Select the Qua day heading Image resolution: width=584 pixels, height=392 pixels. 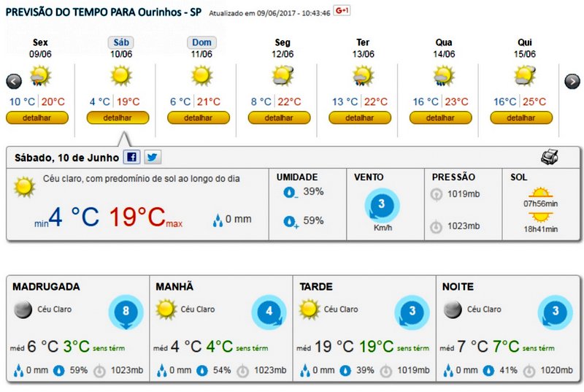click(x=444, y=42)
